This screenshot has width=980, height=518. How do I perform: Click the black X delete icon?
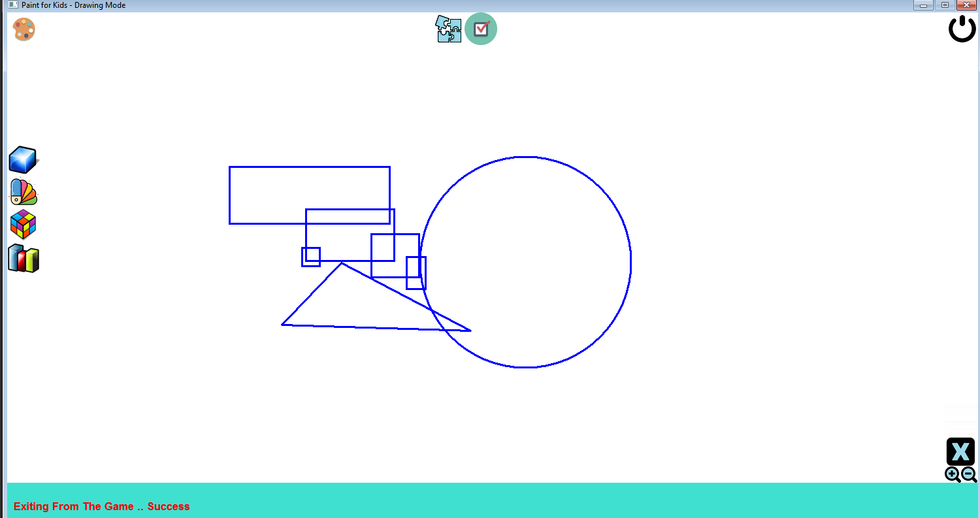point(960,451)
